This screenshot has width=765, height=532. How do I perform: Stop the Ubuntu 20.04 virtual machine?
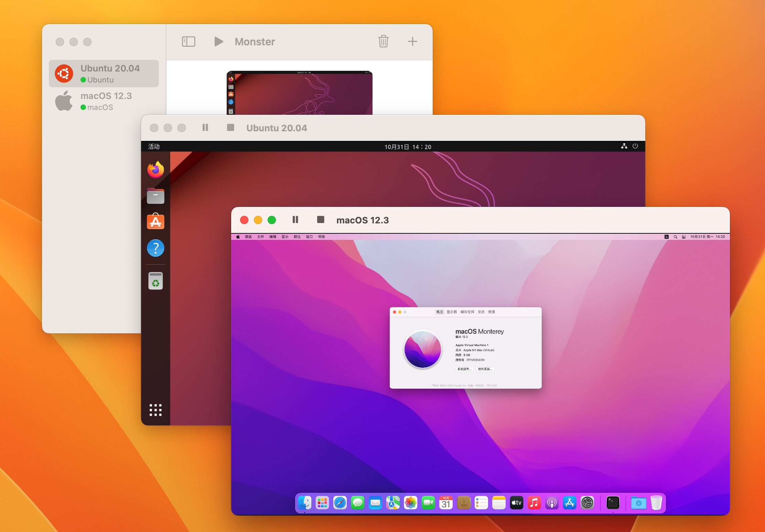[230, 128]
